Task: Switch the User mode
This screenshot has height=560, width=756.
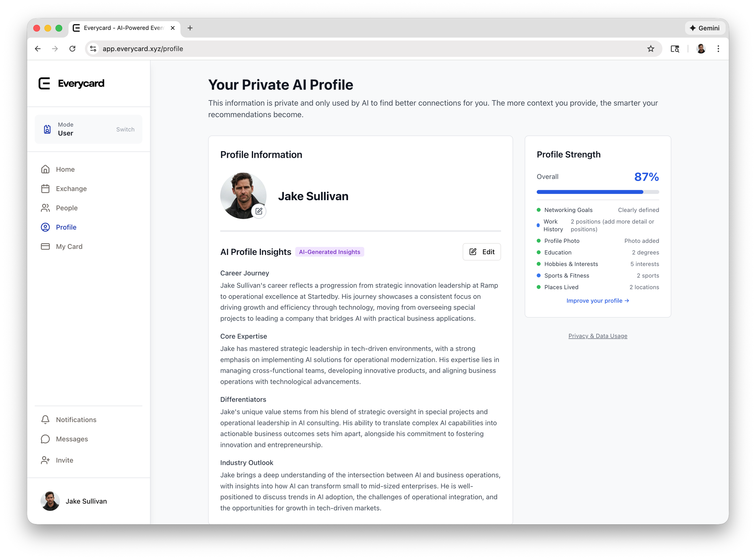Action: coord(125,129)
